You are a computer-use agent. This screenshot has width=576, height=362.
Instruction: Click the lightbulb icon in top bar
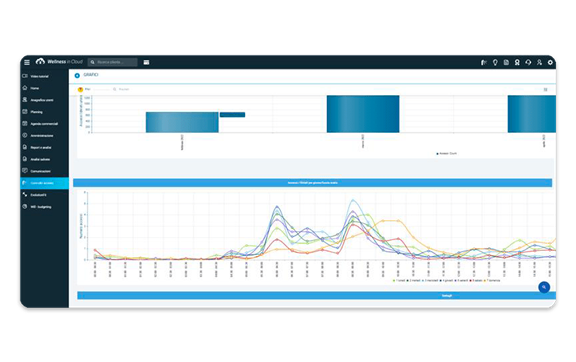tap(495, 62)
